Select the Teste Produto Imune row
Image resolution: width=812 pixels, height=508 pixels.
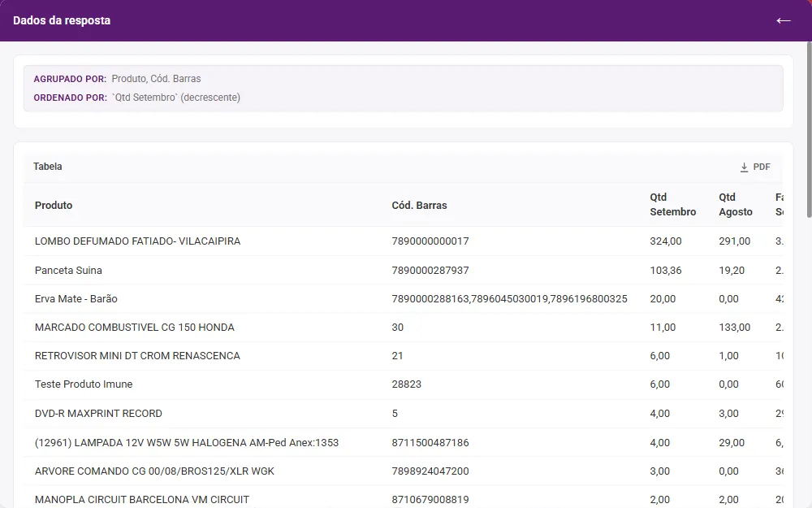403,384
